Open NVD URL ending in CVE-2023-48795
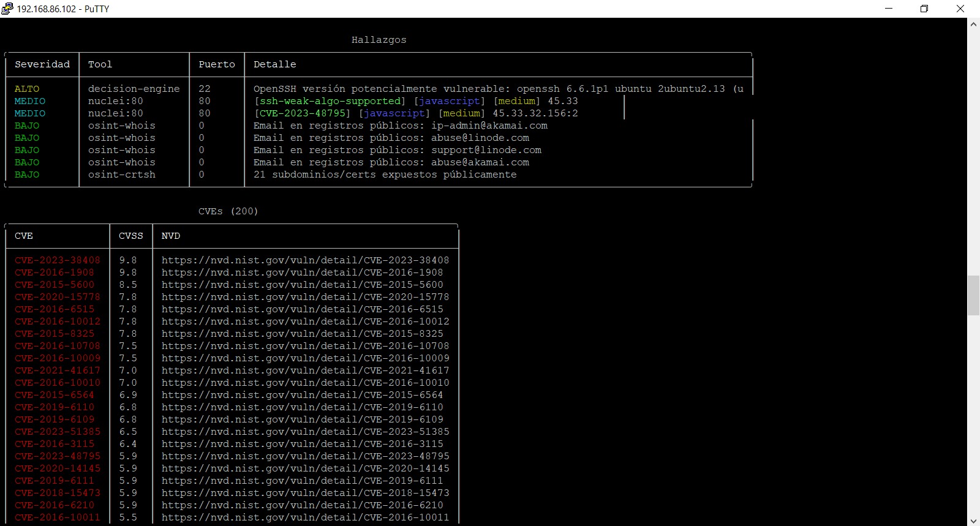 pos(306,456)
